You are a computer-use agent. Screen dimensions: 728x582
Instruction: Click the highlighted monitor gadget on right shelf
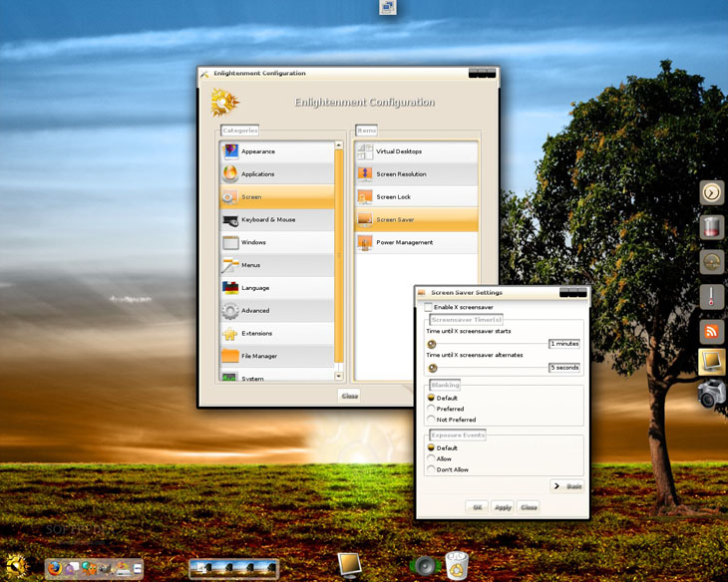click(712, 362)
